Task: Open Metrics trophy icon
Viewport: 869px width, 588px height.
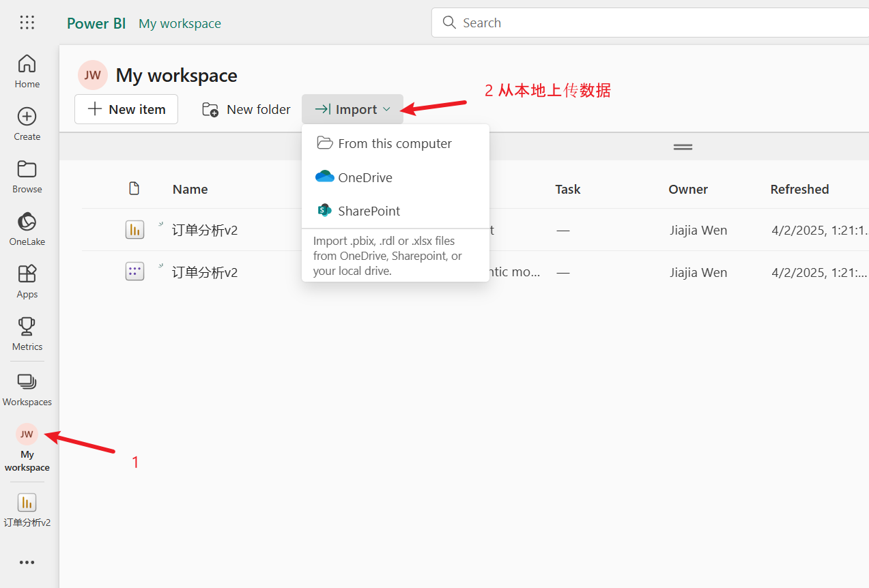Action: (27, 326)
